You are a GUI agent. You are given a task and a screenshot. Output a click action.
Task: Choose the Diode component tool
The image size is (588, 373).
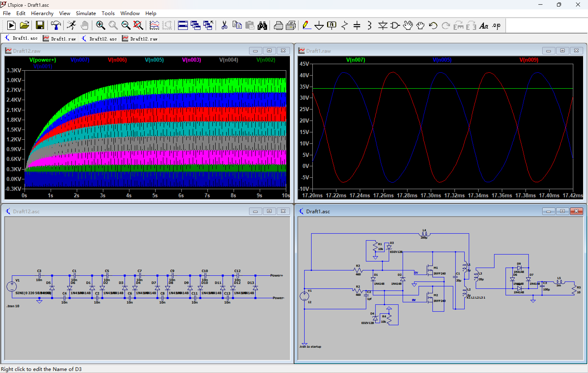[x=382, y=25]
